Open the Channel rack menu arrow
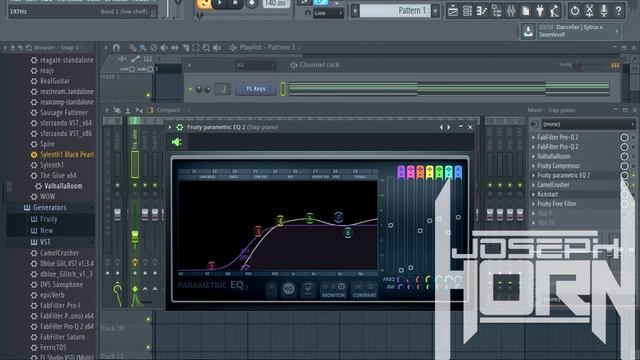 (189, 65)
